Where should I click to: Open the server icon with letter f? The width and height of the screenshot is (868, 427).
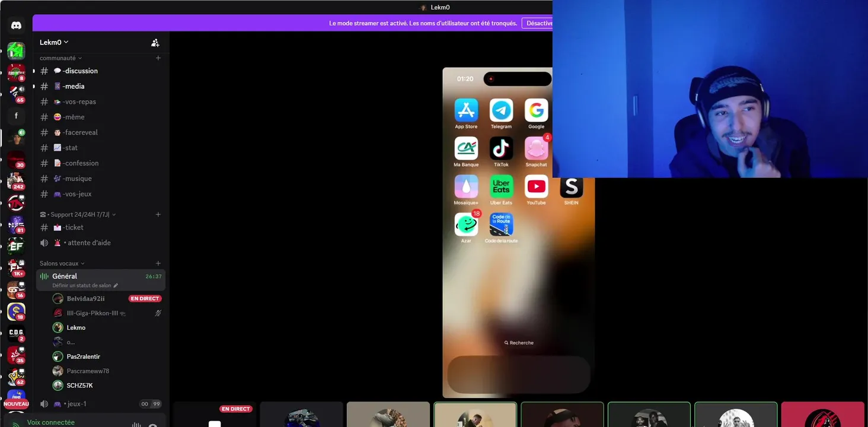click(x=16, y=116)
